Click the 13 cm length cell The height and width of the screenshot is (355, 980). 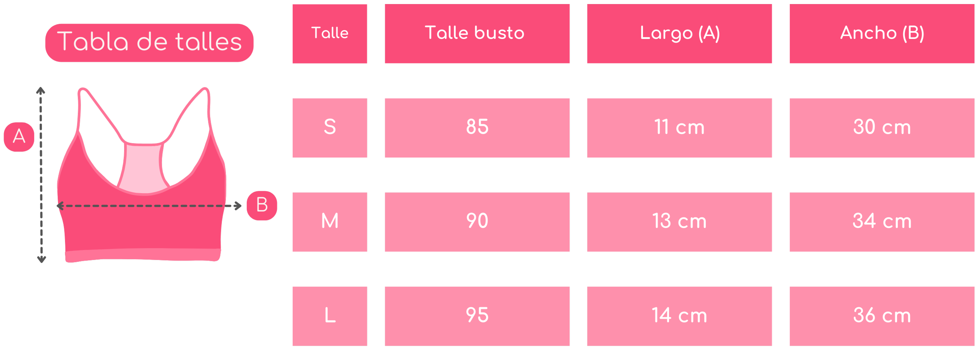(679, 222)
